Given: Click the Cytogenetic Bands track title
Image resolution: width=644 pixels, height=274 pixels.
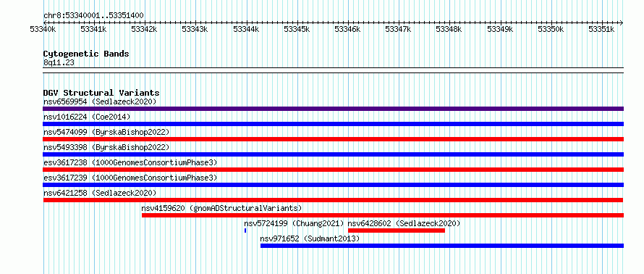Looking at the screenshot, I should (86, 54).
